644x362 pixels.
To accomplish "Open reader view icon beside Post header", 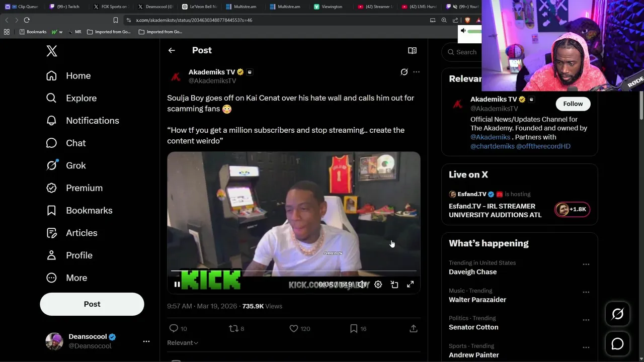I will pyautogui.click(x=412, y=50).
